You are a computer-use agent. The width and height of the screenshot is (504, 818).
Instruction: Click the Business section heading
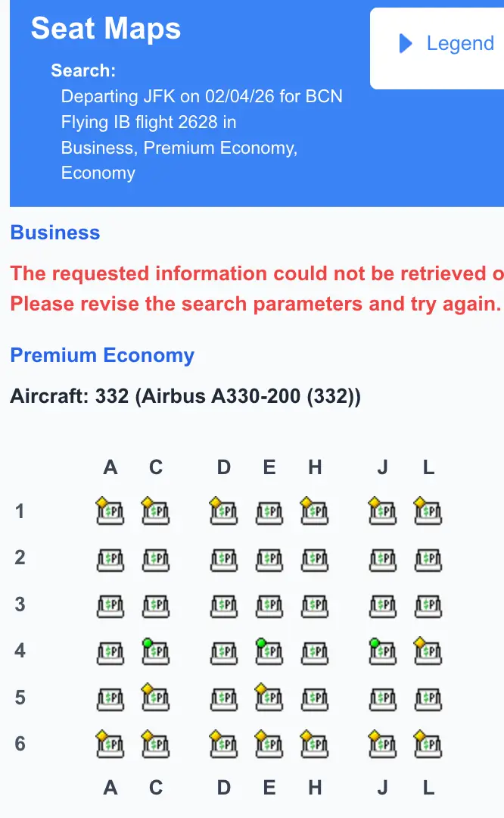[x=55, y=233]
